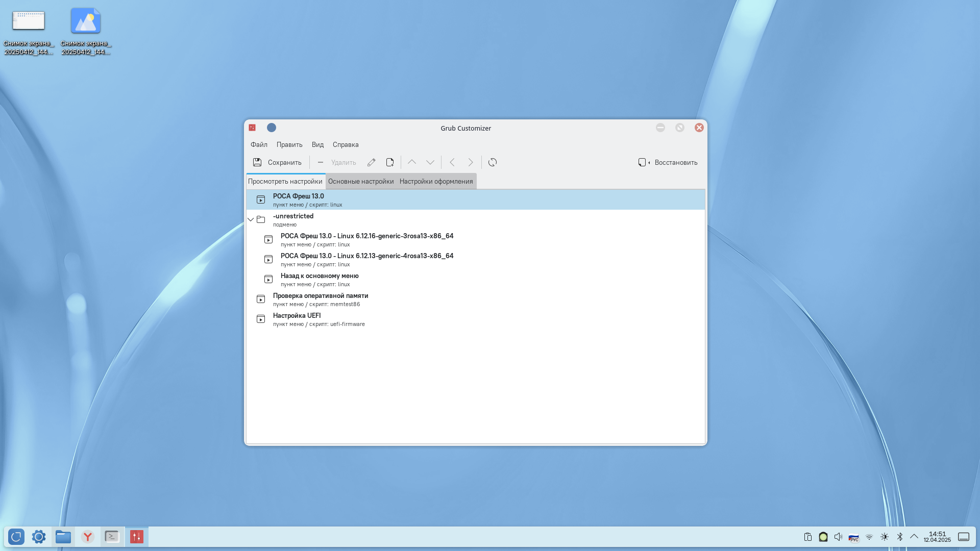Screen dimensions: 980x551
Task: Click the reload configuration icon
Action: 493,162
